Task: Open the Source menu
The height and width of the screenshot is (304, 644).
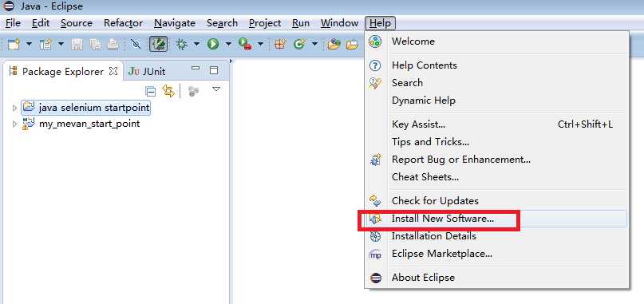Action: click(77, 23)
